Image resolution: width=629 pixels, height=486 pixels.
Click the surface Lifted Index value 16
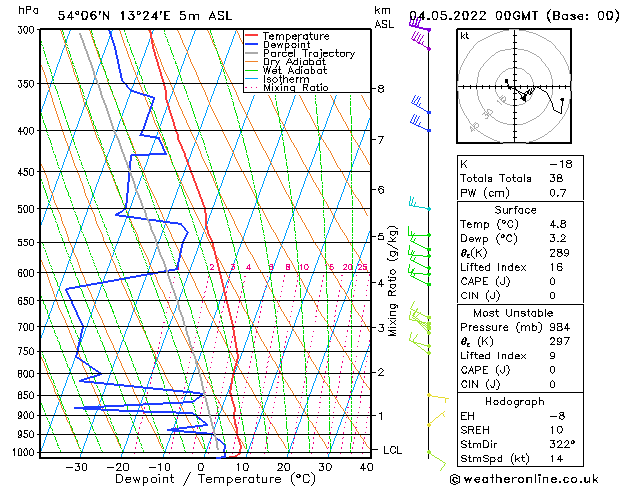556,267
